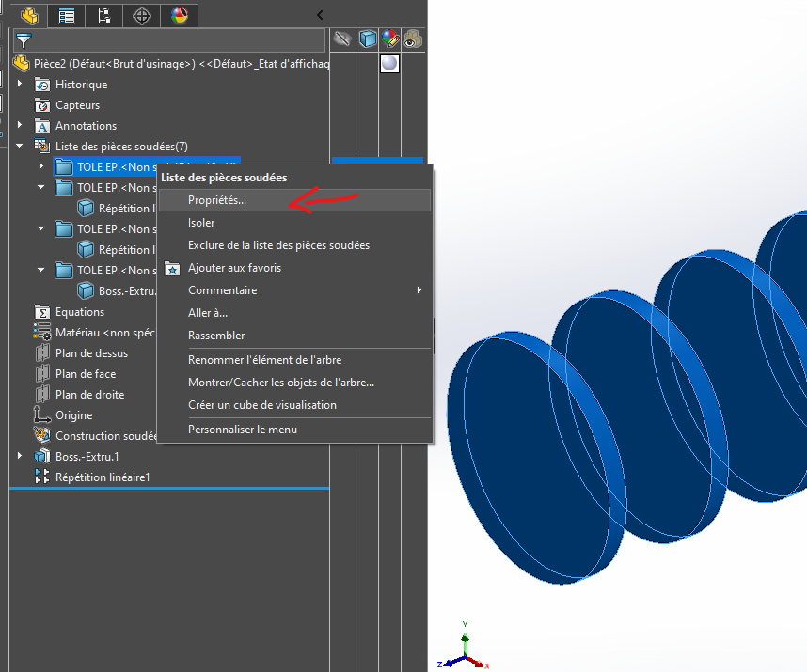Image resolution: width=807 pixels, height=672 pixels.
Task: Select the Equations item in the tree
Action: click(80, 312)
